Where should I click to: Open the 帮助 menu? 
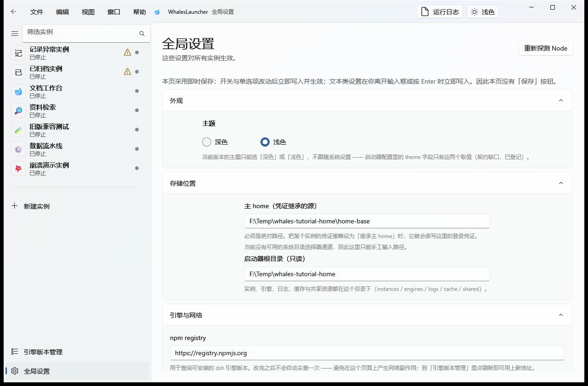(x=140, y=12)
